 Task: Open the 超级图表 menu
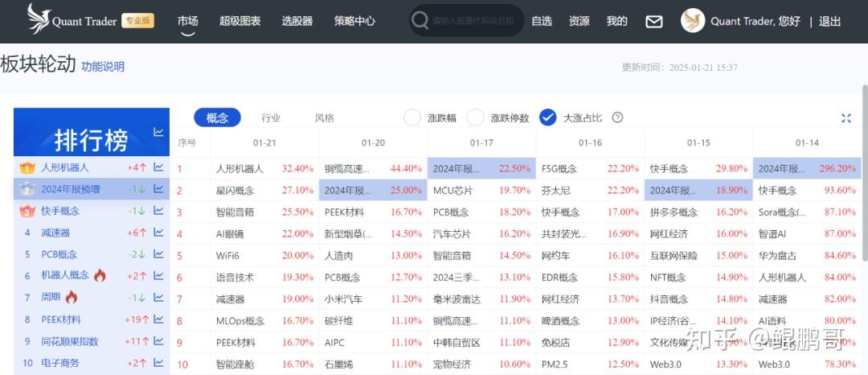pos(240,21)
